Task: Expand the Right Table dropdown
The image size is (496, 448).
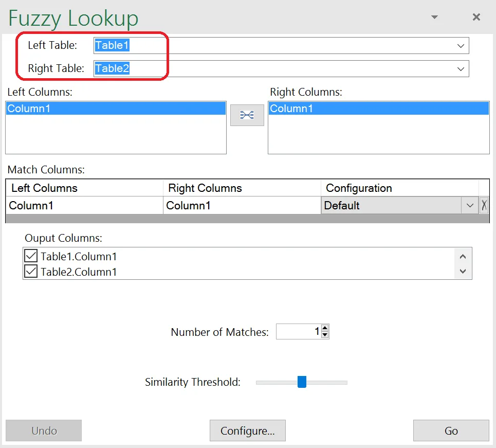Action: 461,69
